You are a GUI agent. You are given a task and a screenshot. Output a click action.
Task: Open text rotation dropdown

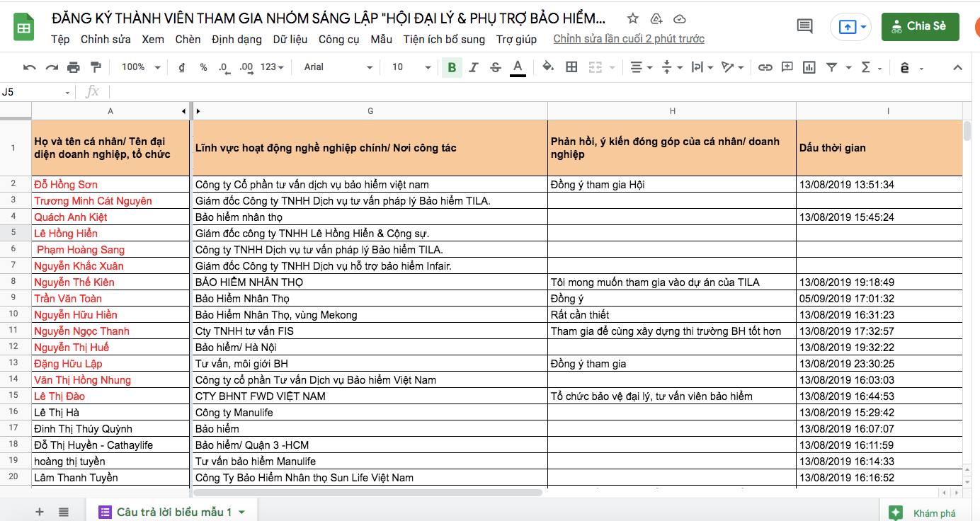pos(732,67)
